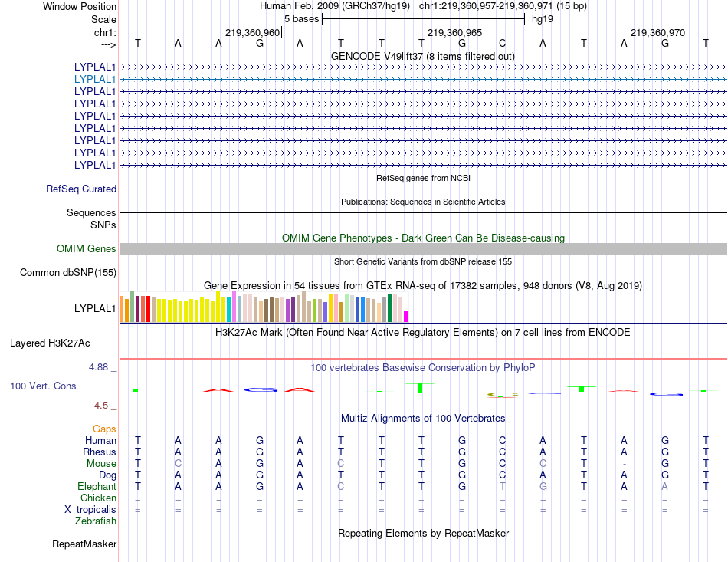Open the GENCODE V49lift37 track title
Screen dimensions: 728x562
423,56
